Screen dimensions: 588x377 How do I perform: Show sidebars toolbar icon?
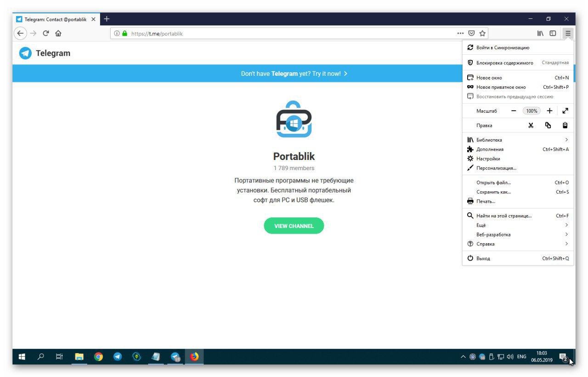553,33
